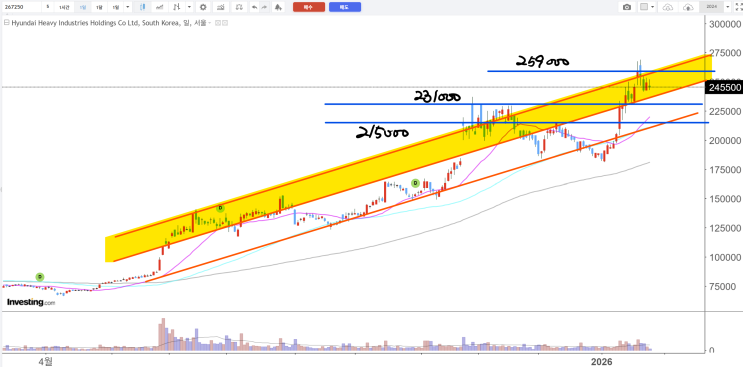Load a saved chart via cloud download icon
743x367 pixels.
click(668, 7)
